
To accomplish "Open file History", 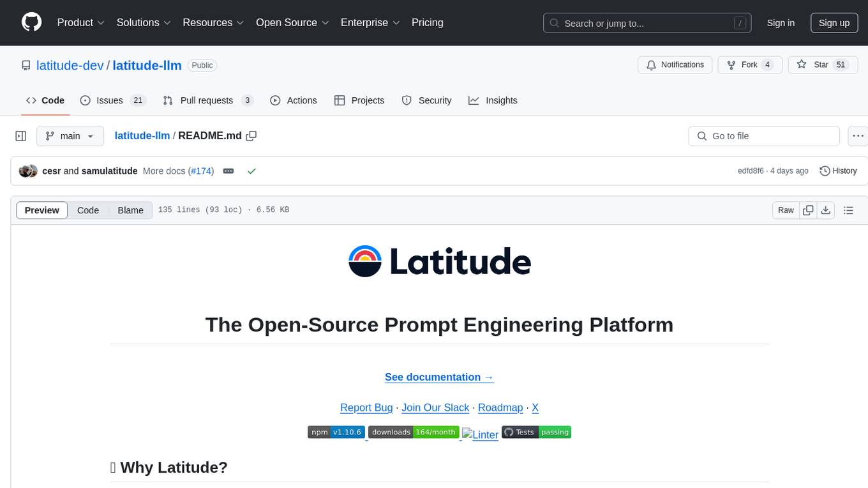I will coord(838,171).
